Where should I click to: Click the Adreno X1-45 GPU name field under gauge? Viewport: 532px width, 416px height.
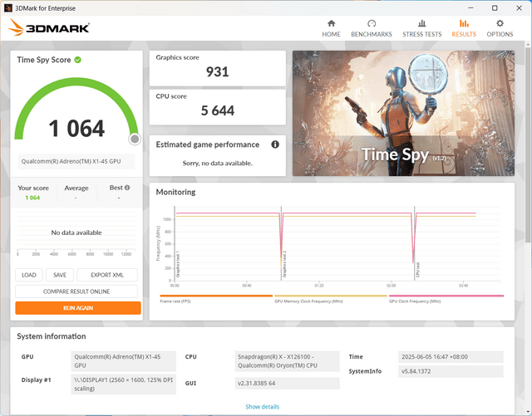click(76, 161)
